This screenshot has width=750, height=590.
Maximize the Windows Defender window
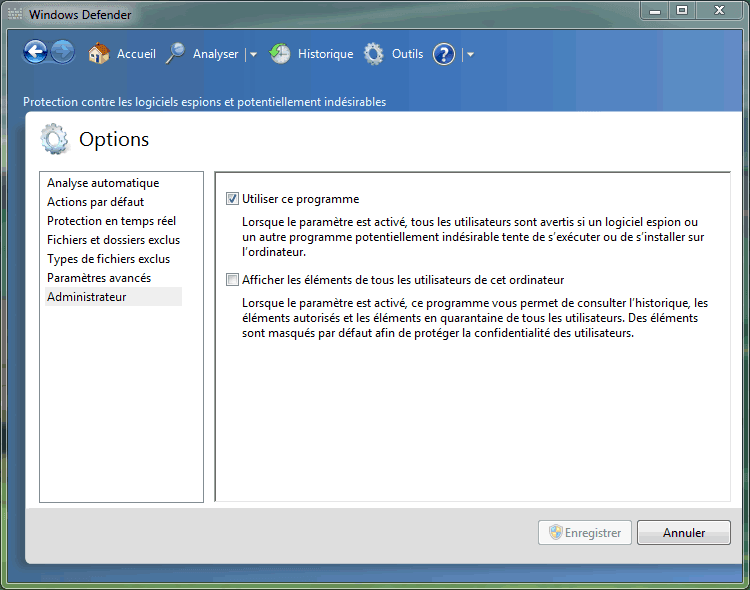click(x=682, y=11)
